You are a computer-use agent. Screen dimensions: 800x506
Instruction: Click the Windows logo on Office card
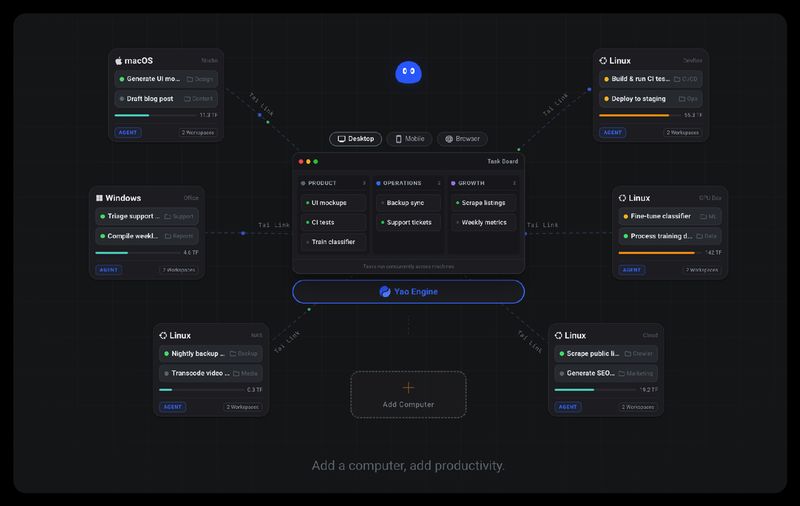pos(99,198)
